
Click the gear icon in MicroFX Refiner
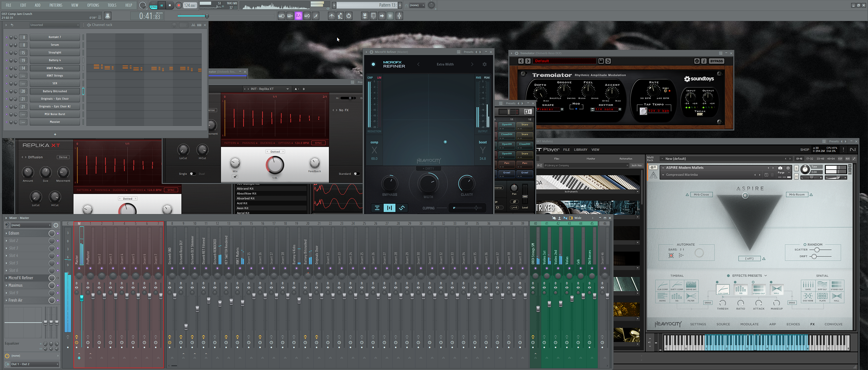[484, 64]
